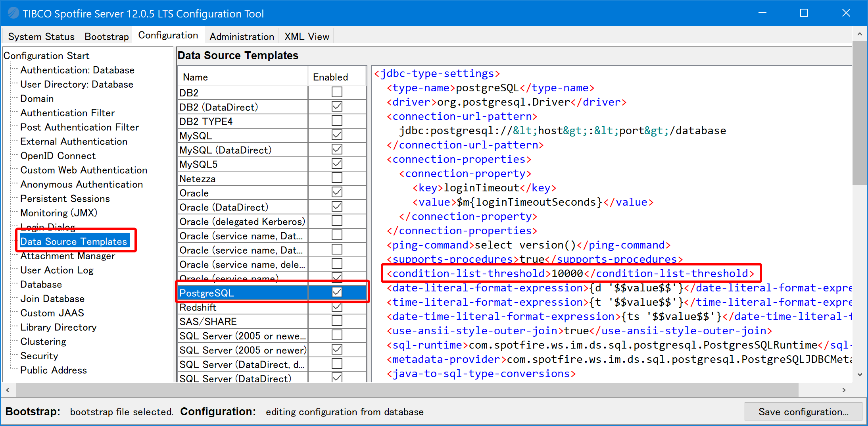Click the Enabled column header
The image size is (868, 426).
(x=337, y=77)
